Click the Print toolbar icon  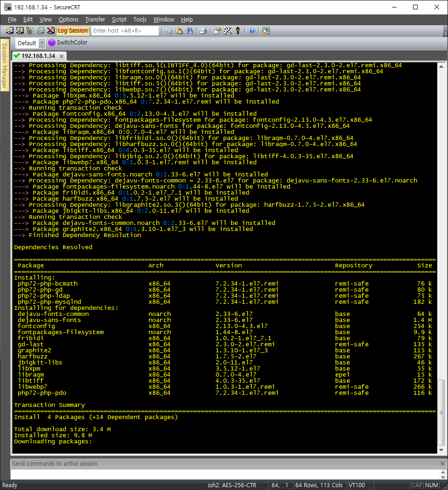tap(203, 31)
